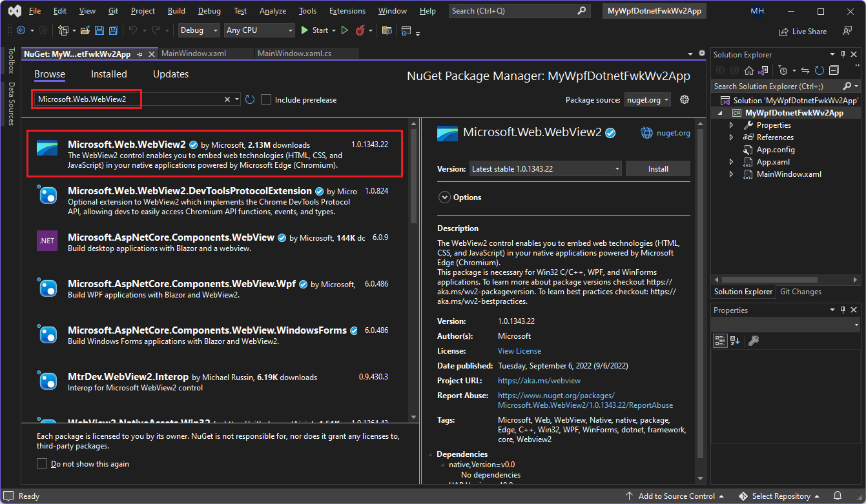Open the Version dropdown for WebView2

pos(616,168)
